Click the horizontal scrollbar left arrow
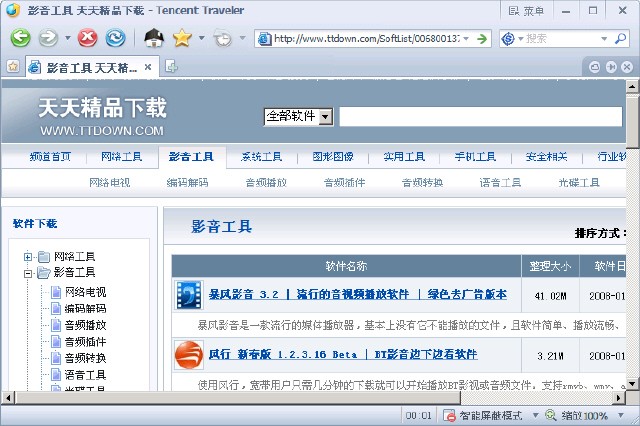 [8, 397]
